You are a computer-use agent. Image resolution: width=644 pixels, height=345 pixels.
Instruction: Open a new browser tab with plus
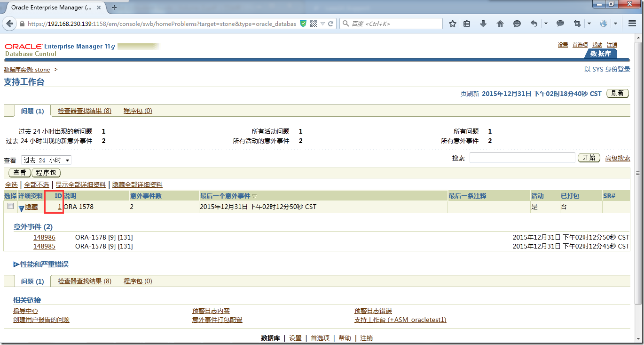[x=114, y=7]
